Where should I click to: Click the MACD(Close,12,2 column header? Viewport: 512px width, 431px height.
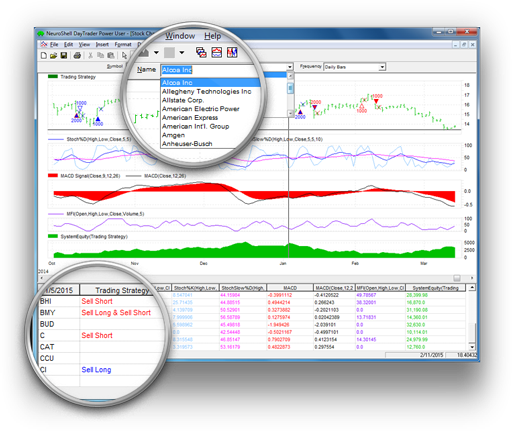pos(334,288)
